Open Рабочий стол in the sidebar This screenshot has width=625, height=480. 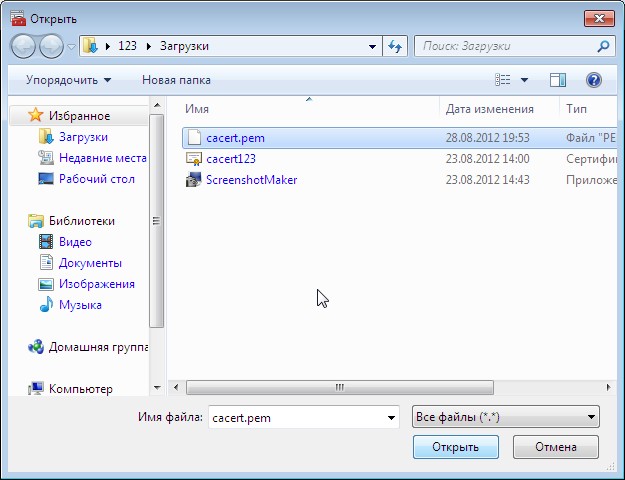tap(97, 179)
